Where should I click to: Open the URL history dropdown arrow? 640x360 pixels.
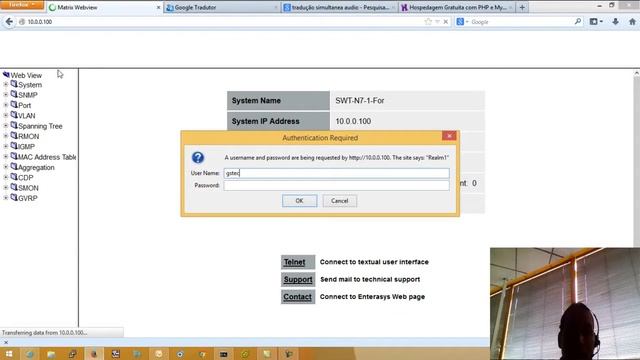[x=437, y=22]
